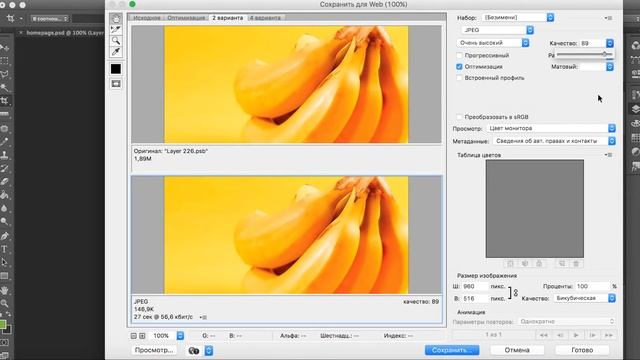Viewport: 640px width, 360px height.
Task: Select the Lasso tool in Photoshop toolbar
Action: click(x=4, y=74)
